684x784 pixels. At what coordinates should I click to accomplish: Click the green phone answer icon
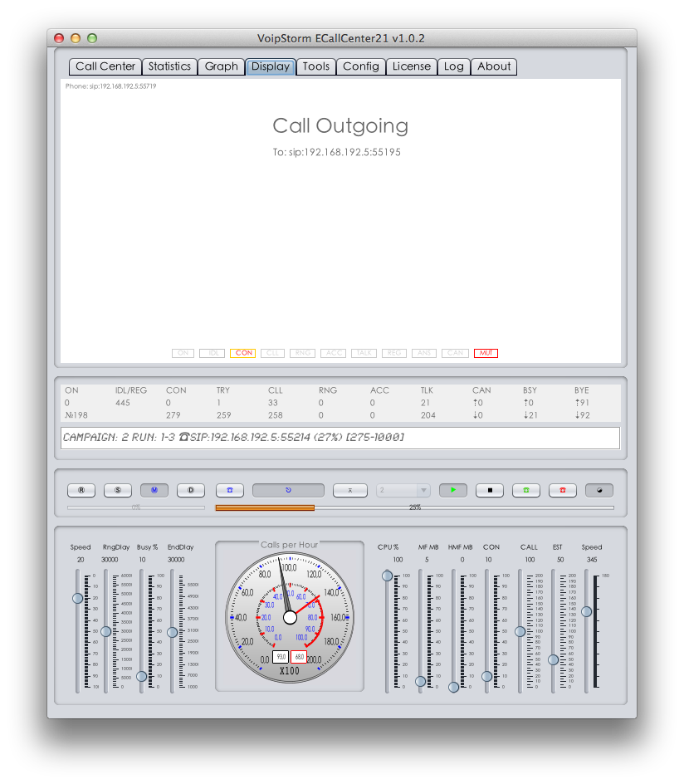click(x=525, y=490)
